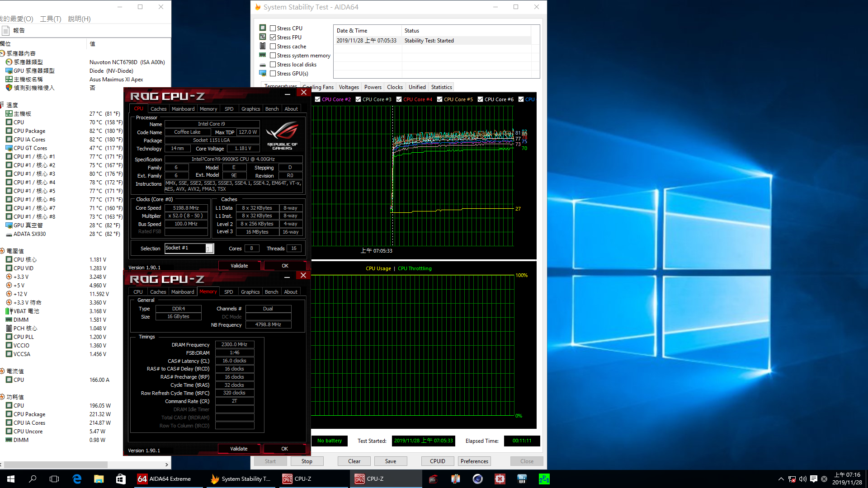The height and width of the screenshot is (488, 868).
Task: Switch to Powers tab
Action: [373, 87]
